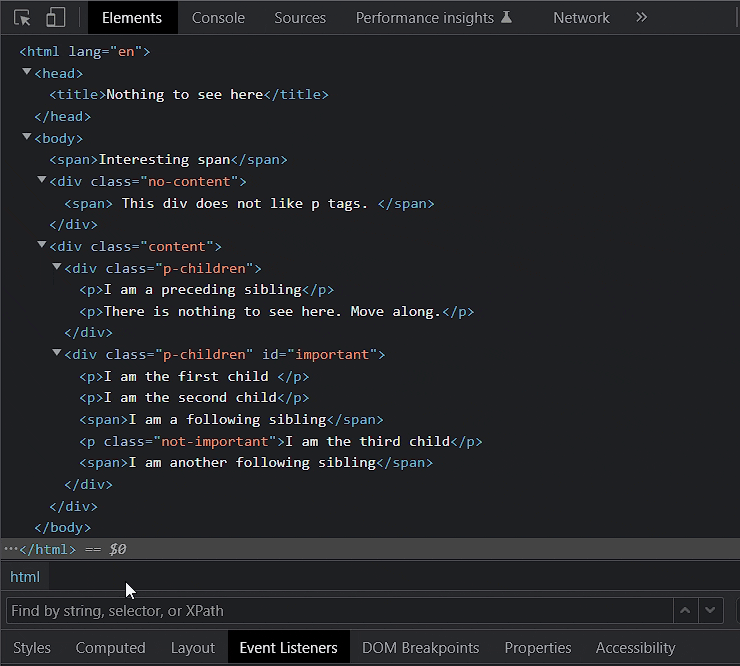The width and height of the screenshot is (740, 666).
Task: Focus the Find by string search field
Action: tap(340, 610)
